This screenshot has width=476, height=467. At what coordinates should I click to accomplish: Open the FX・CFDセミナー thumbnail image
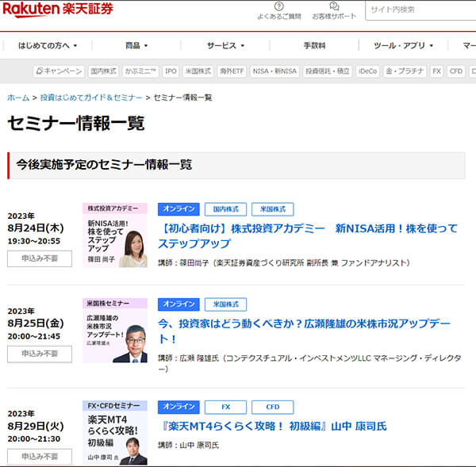[x=115, y=433]
